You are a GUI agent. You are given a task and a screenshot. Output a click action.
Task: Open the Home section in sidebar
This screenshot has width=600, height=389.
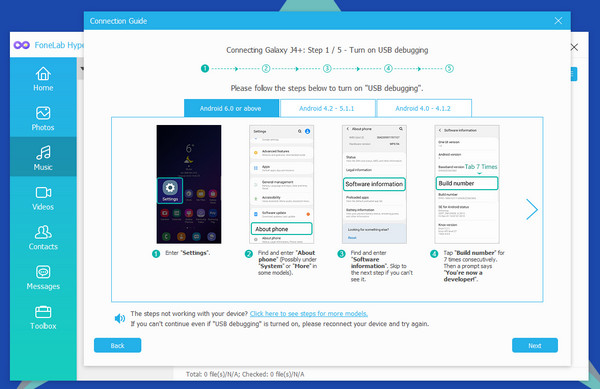tap(43, 79)
